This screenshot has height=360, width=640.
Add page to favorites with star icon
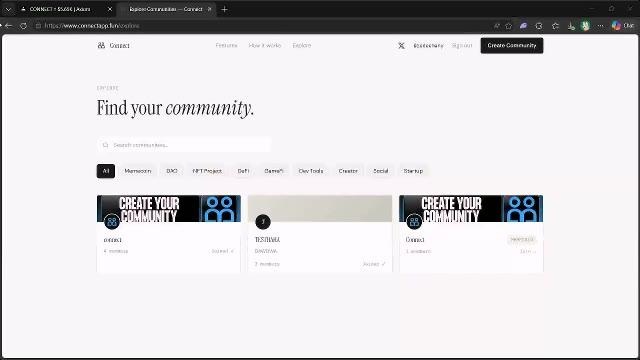[x=509, y=26]
